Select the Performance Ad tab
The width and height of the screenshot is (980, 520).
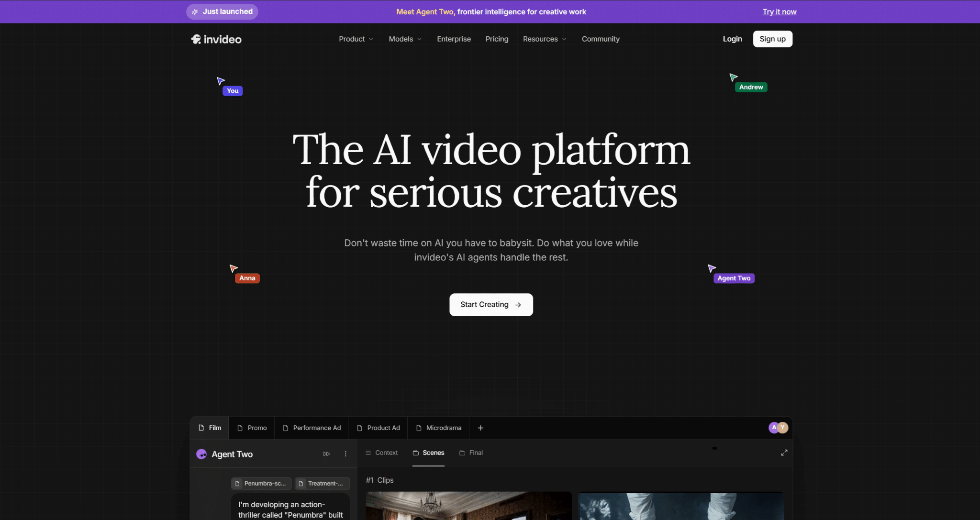[312, 428]
